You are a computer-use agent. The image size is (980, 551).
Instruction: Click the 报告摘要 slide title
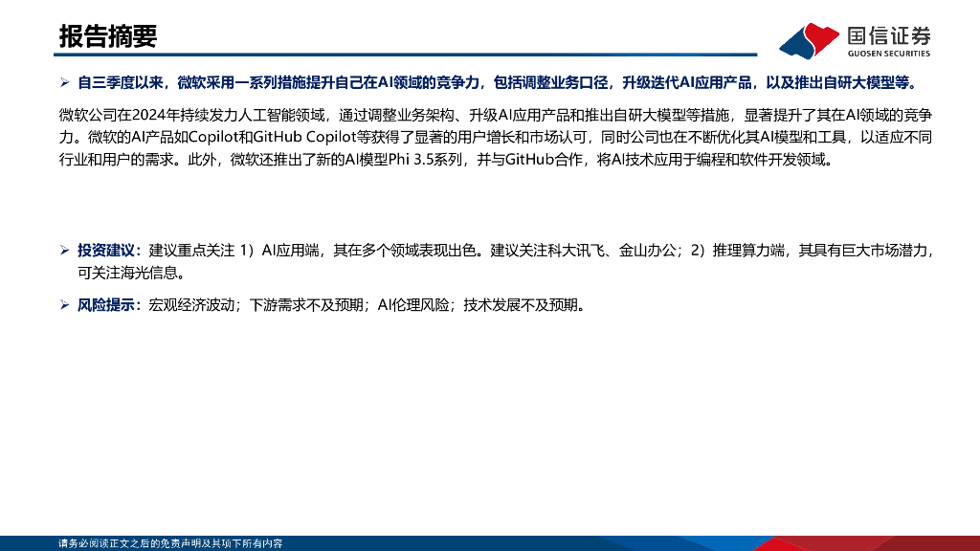tap(108, 36)
